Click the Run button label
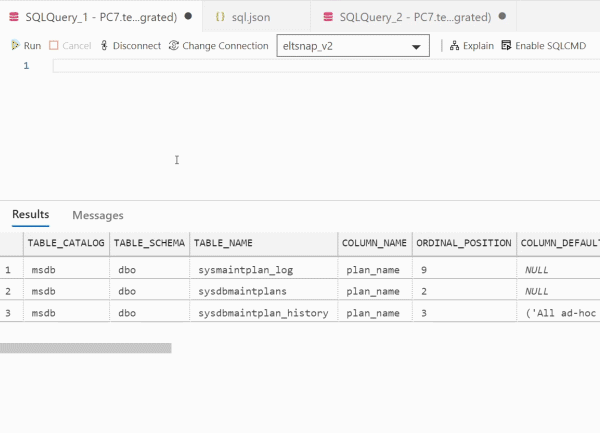Screen dimensions: 600x433 click(32, 46)
